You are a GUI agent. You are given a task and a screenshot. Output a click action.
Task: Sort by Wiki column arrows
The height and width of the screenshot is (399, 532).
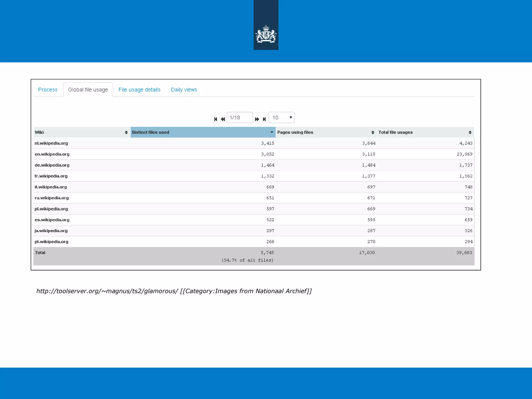(x=126, y=132)
